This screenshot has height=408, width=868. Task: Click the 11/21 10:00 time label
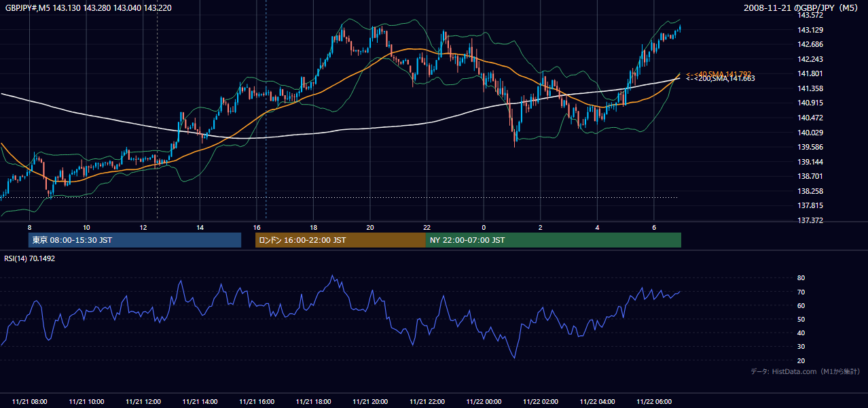tap(86, 402)
